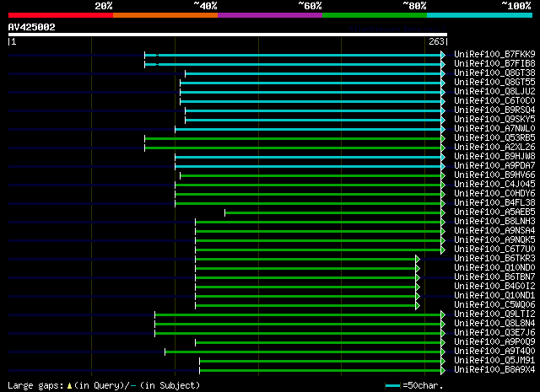
Task: Click the UniRef100_A9NQK5 hit name
Action: 494,240
